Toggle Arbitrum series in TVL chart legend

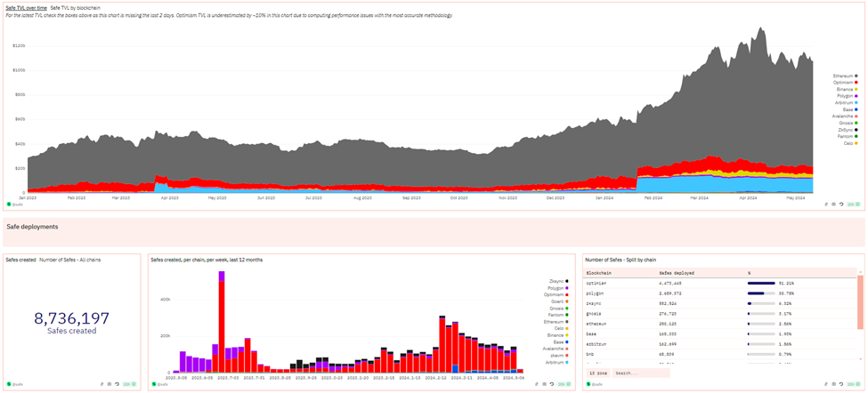[x=848, y=102]
